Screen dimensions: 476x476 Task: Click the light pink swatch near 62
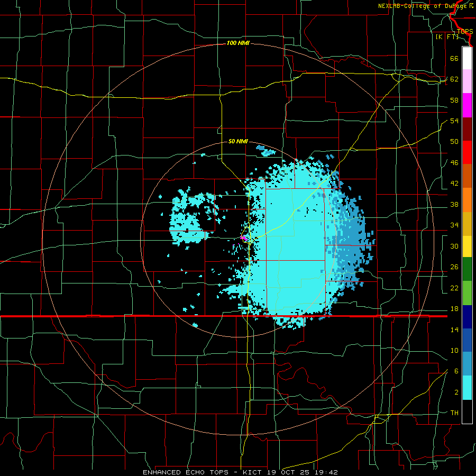[467, 81]
